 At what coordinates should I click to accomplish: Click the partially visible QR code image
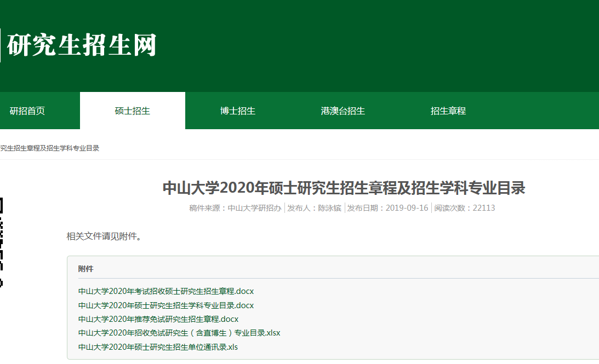(2, 241)
